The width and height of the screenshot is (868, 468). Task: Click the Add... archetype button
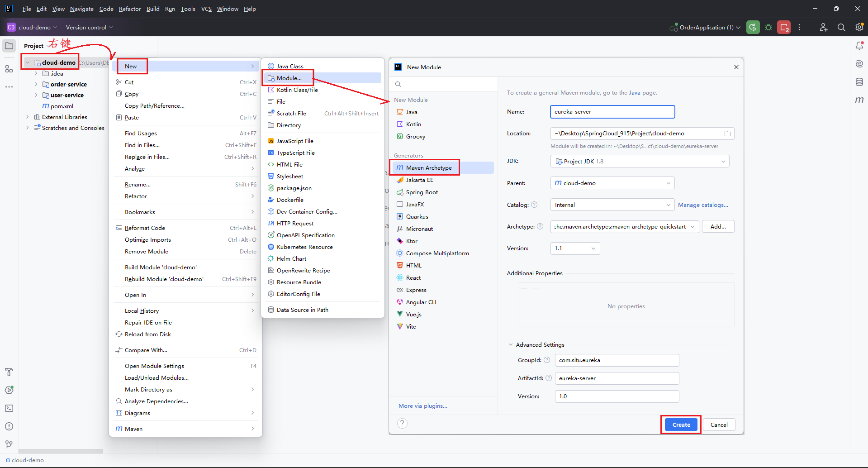point(718,226)
